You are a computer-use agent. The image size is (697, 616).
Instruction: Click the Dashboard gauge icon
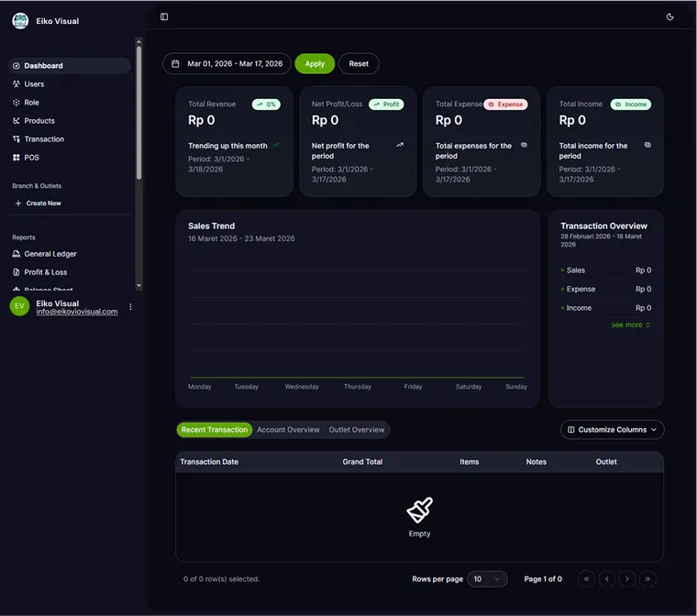tap(17, 66)
